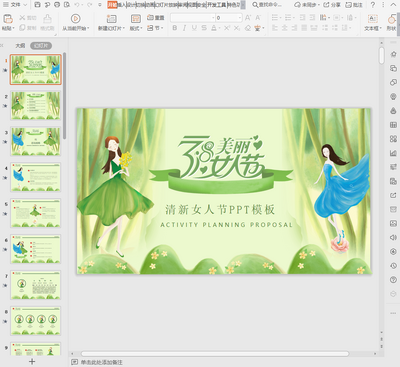The width and height of the screenshot is (400, 367).
Task: Toggle Superscript formatting
Action: (227, 28)
